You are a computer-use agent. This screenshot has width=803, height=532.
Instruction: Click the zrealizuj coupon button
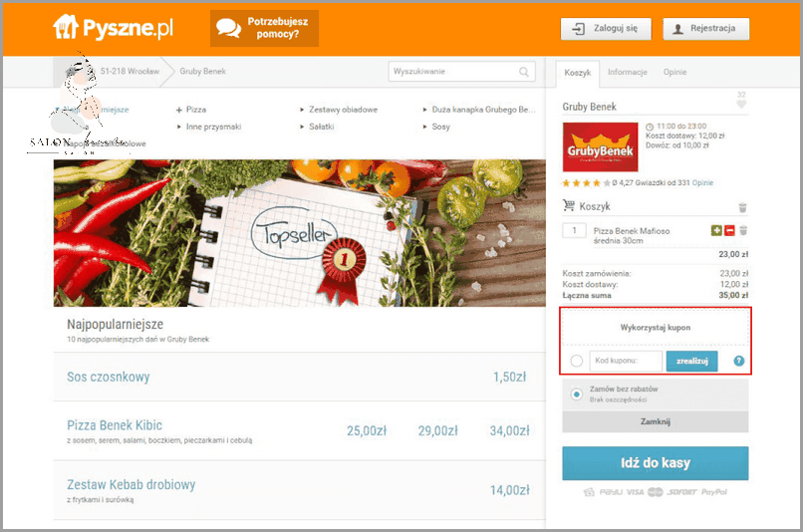(691, 361)
